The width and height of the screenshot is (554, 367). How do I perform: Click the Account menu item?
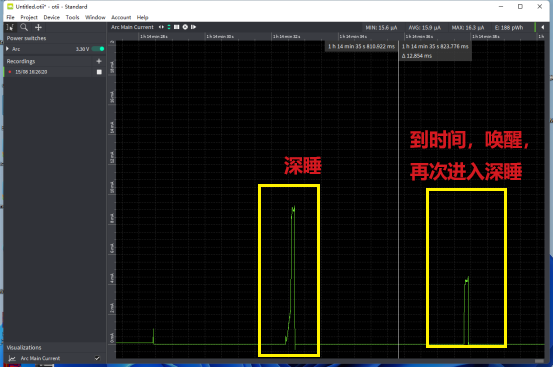[x=121, y=17]
